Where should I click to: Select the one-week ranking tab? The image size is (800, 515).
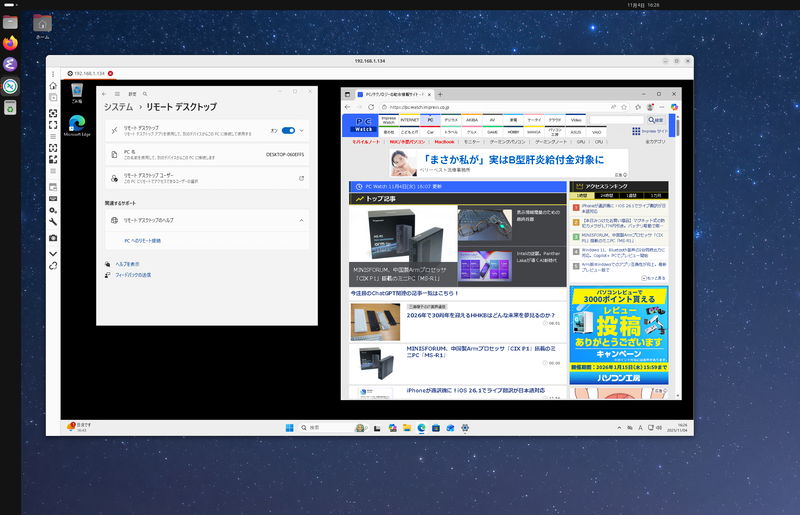[x=631, y=195]
